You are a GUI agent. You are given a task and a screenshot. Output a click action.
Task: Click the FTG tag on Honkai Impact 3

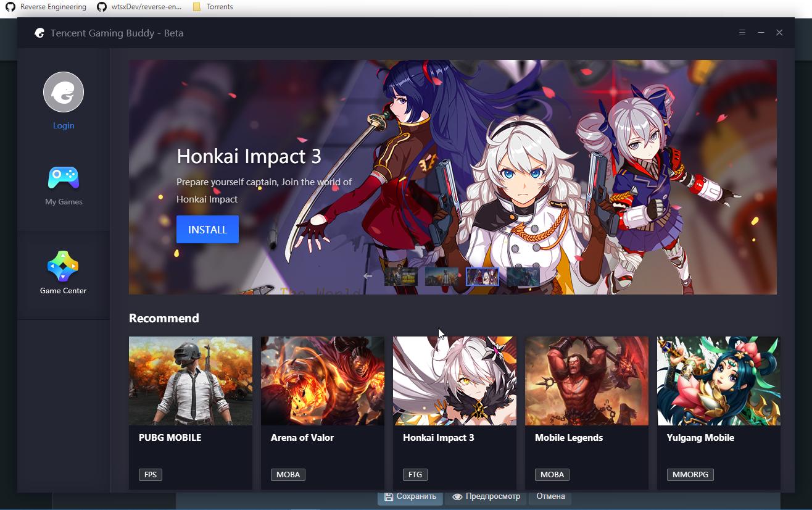[x=415, y=475]
